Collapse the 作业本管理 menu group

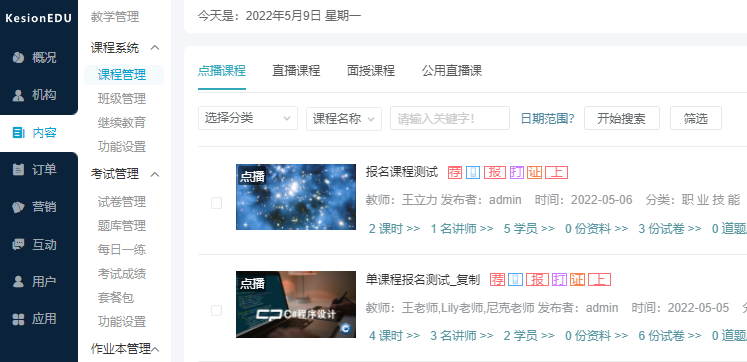155,349
